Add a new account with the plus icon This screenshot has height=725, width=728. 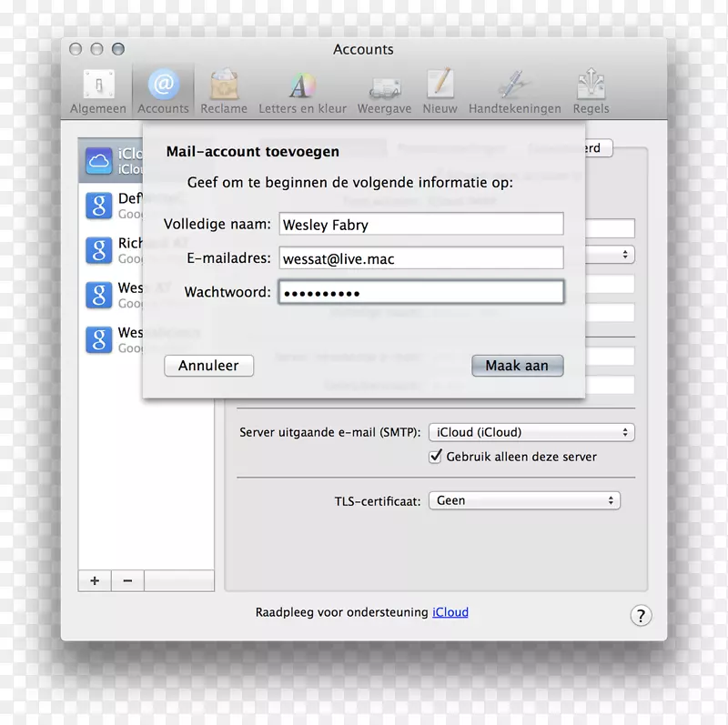coord(94,580)
